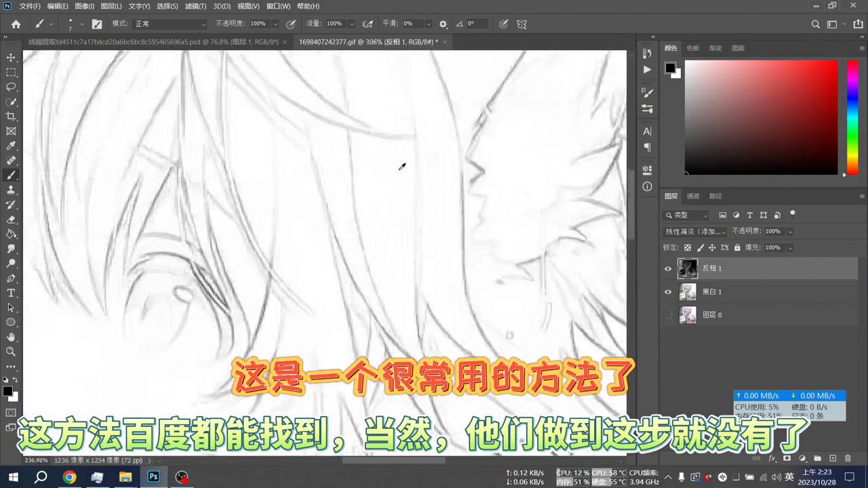
Task: Open the layer blend mode dropdown
Action: pos(695,232)
